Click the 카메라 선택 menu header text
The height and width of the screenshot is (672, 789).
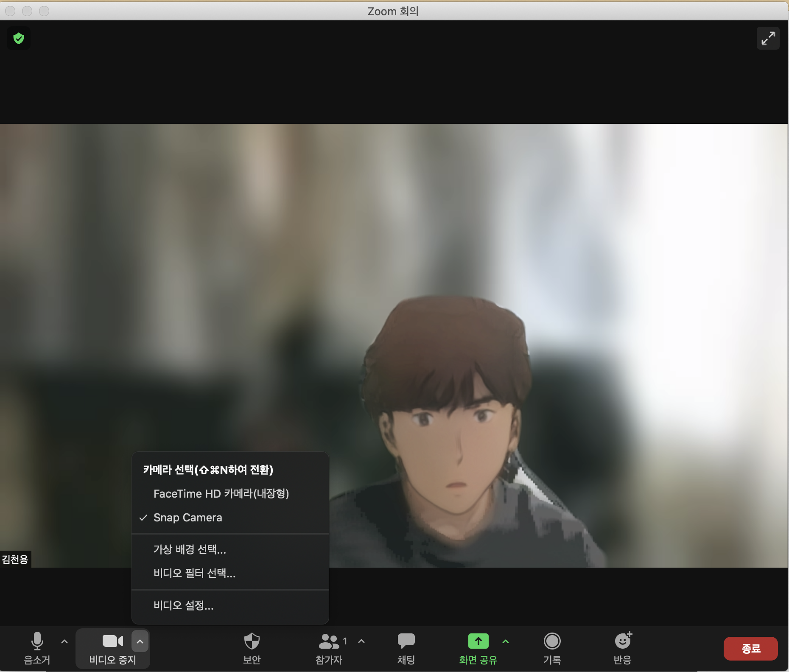pyautogui.click(x=208, y=470)
